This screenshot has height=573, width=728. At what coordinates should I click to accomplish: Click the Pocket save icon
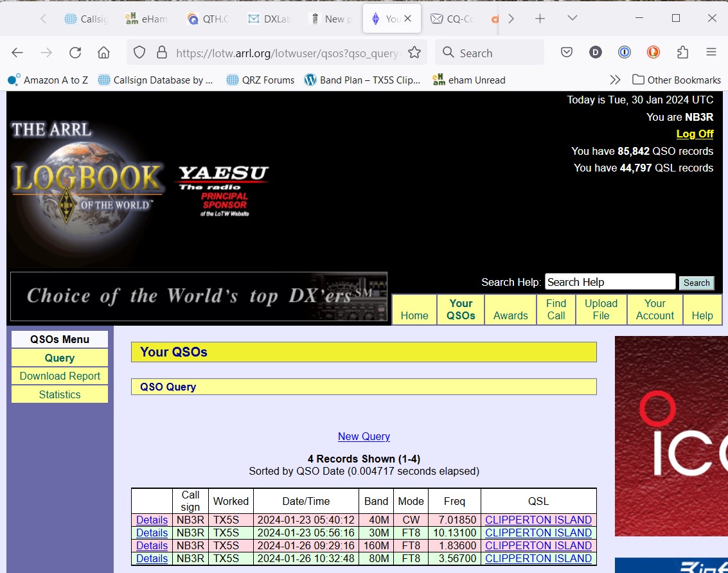(566, 53)
